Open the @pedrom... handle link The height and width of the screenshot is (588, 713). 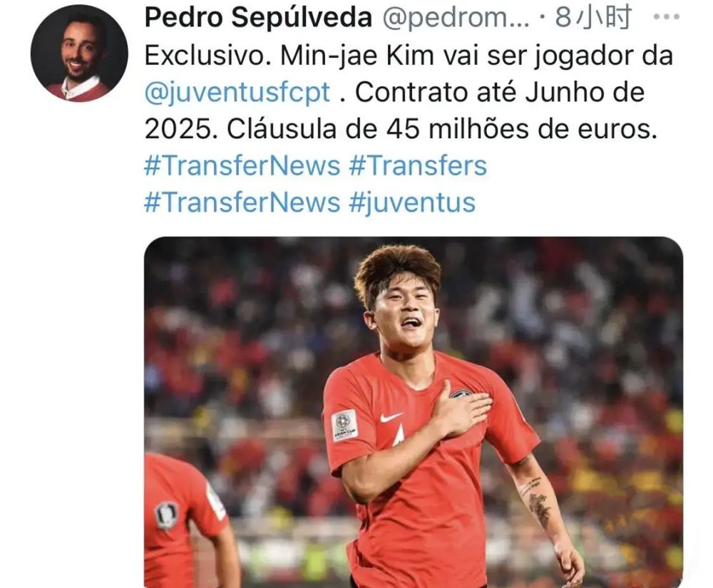coord(456,19)
